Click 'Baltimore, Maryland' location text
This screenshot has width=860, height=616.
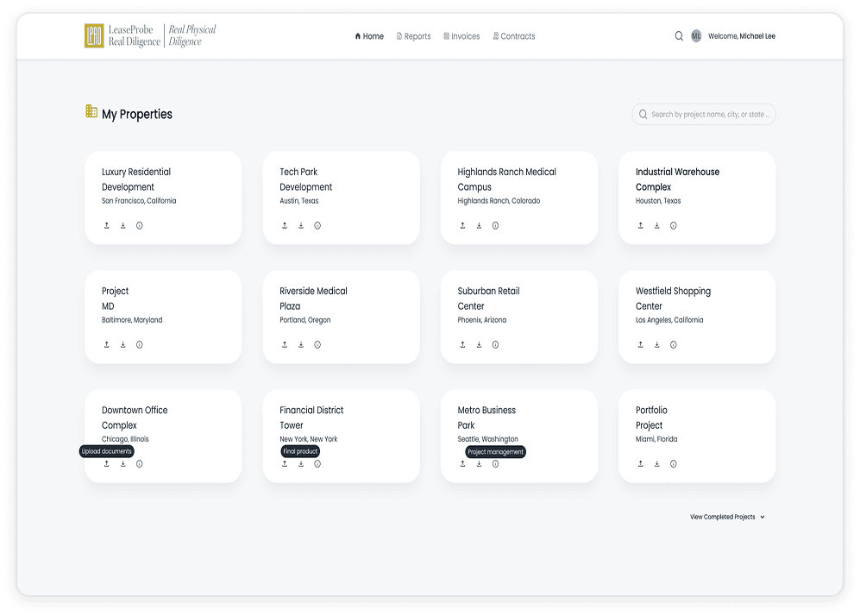coord(132,320)
